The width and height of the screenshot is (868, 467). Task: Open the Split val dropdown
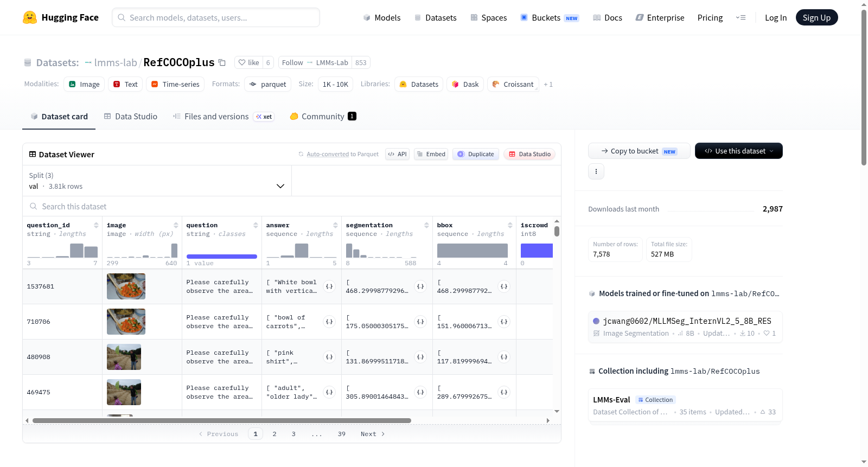(157, 181)
